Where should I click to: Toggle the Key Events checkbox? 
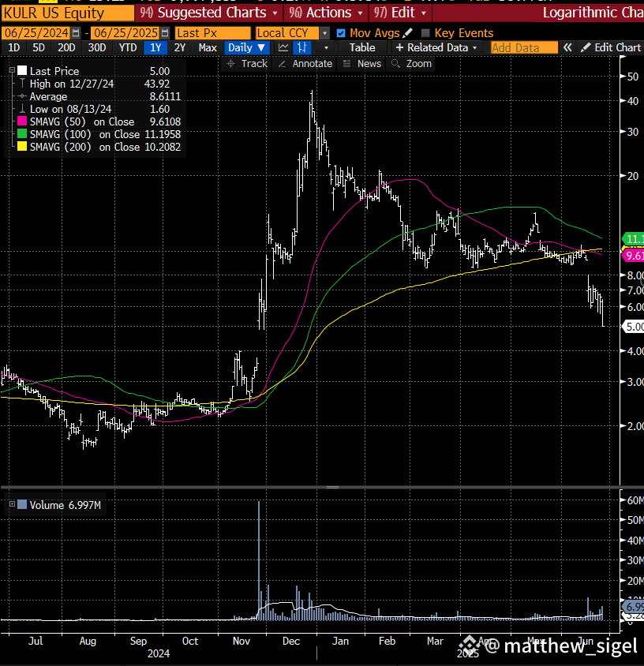[425, 33]
